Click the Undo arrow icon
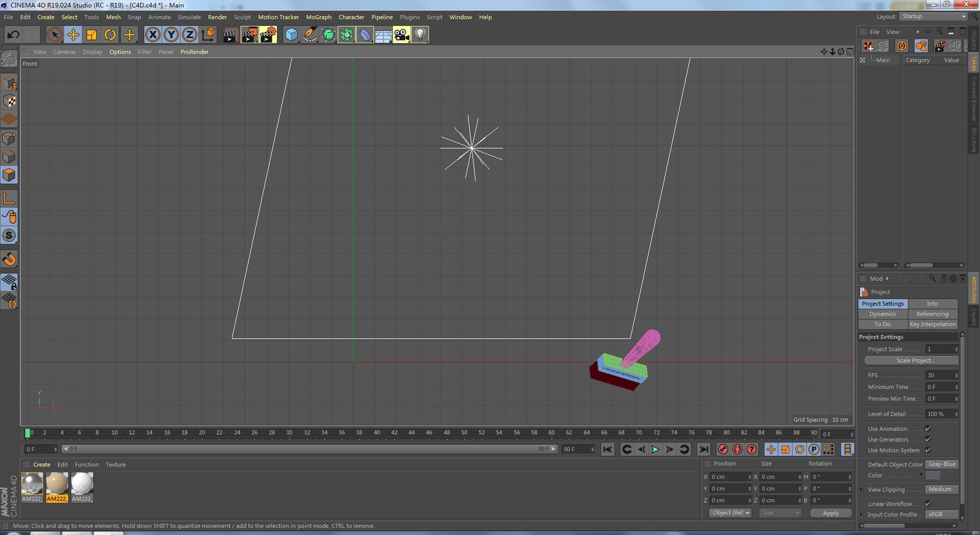This screenshot has width=980, height=535. tap(13, 35)
